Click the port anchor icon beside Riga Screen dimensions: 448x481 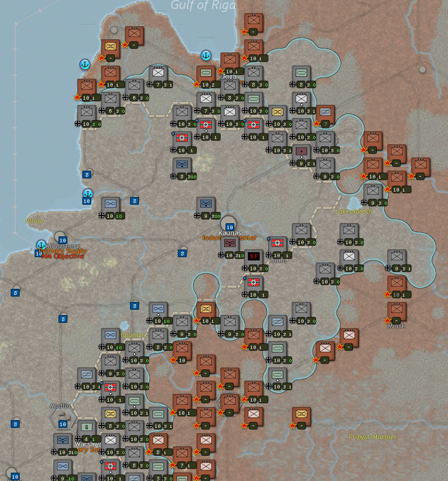coord(206,55)
